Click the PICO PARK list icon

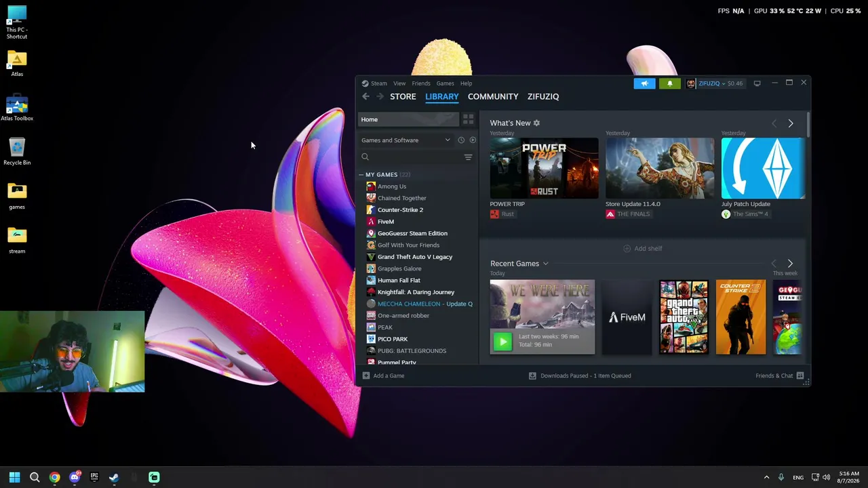click(x=371, y=339)
